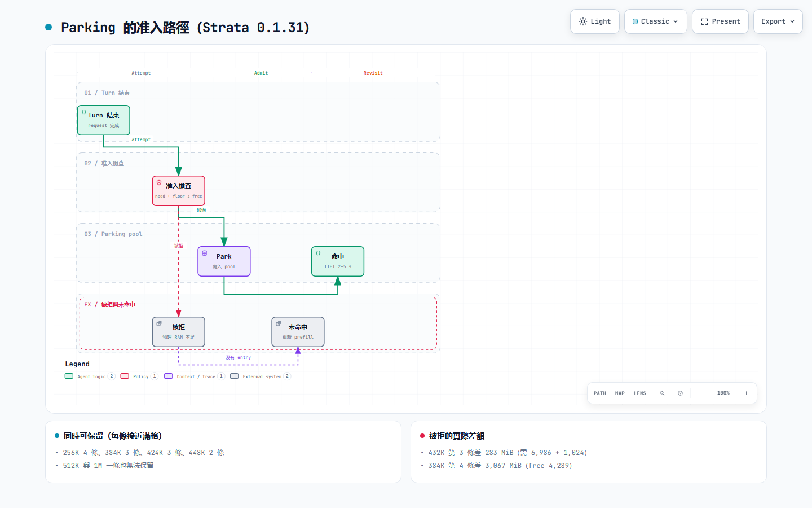Click the Revisit column header
The image size is (812, 508).
pos(373,73)
